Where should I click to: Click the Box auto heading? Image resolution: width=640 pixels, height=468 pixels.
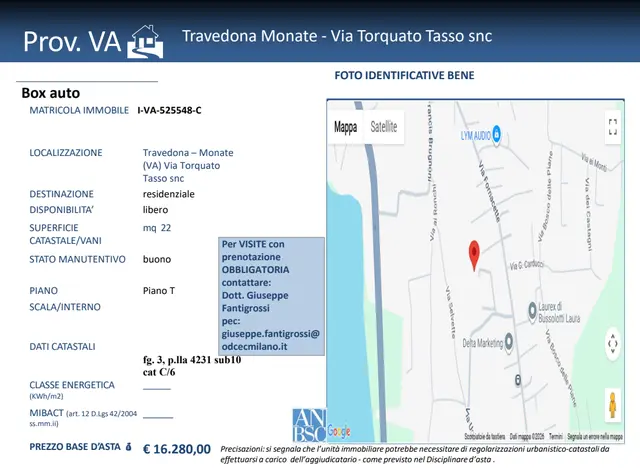coord(51,93)
